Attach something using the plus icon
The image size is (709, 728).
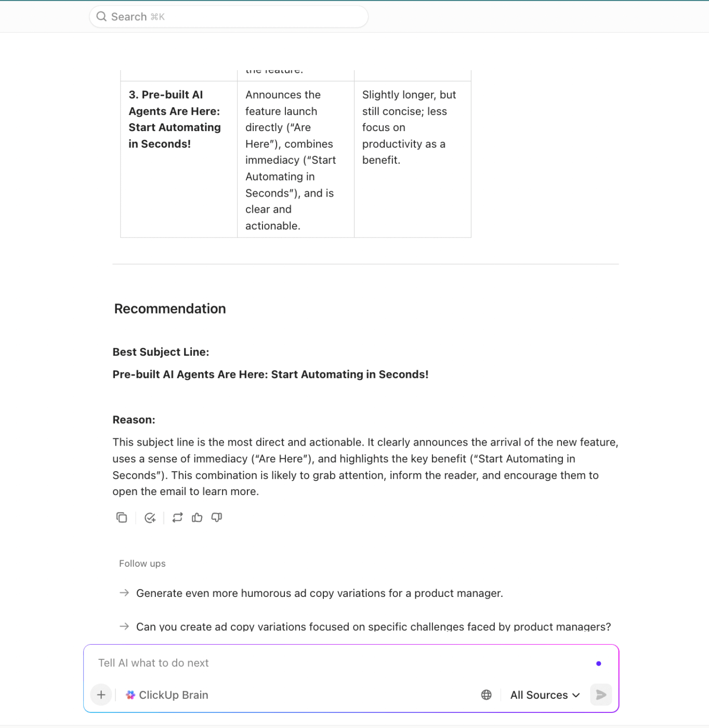pyautogui.click(x=101, y=695)
